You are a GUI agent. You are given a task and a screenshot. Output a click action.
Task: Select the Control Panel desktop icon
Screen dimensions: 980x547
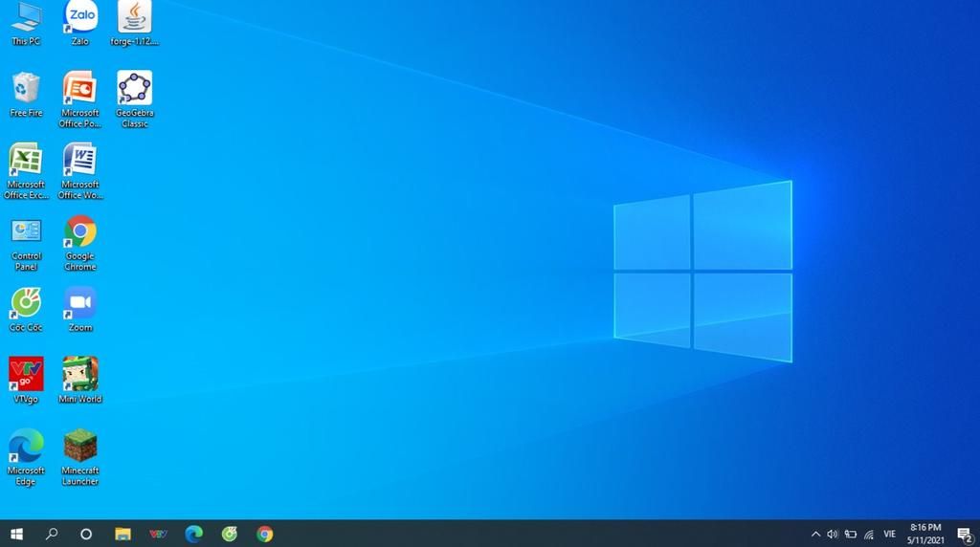26,244
